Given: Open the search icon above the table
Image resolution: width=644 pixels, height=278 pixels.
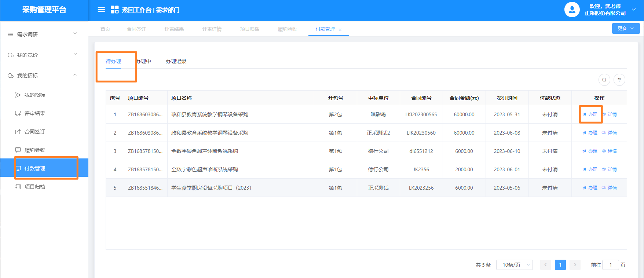Looking at the screenshot, I should click(604, 80).
